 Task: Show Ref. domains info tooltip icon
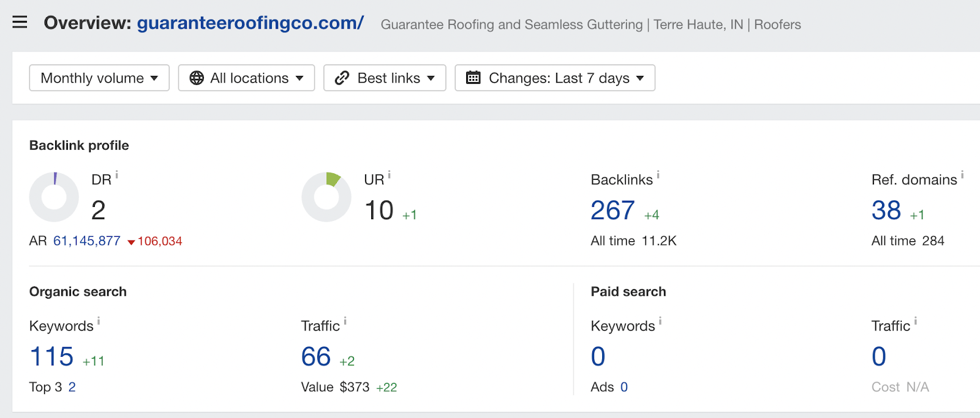962,176
